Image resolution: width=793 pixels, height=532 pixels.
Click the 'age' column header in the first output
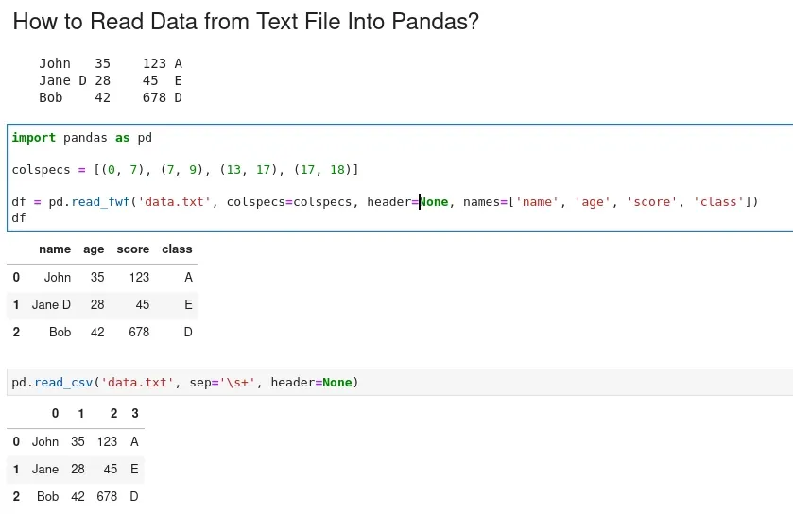94,249
